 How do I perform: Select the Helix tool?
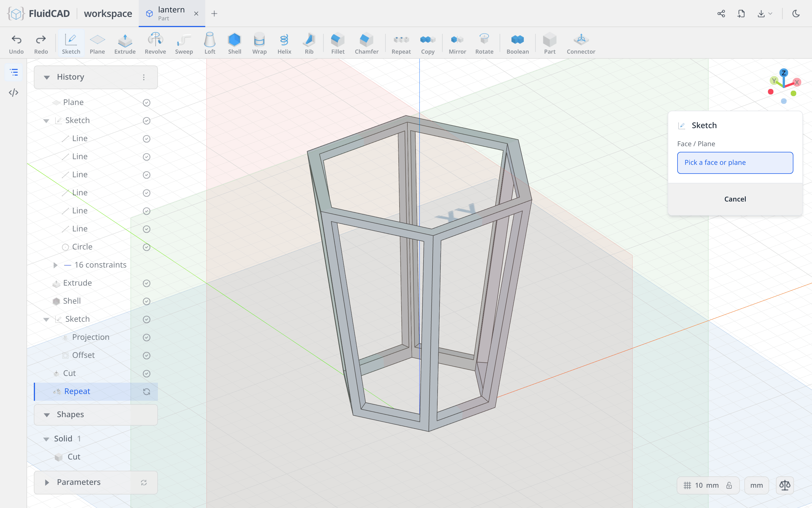tap(284, 44)
